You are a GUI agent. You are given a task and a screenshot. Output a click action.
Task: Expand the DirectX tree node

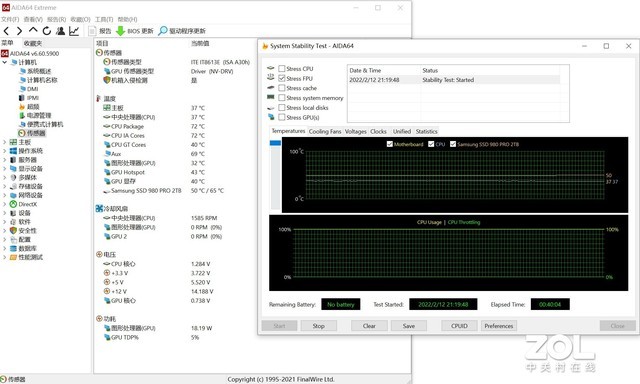point(5,204)
